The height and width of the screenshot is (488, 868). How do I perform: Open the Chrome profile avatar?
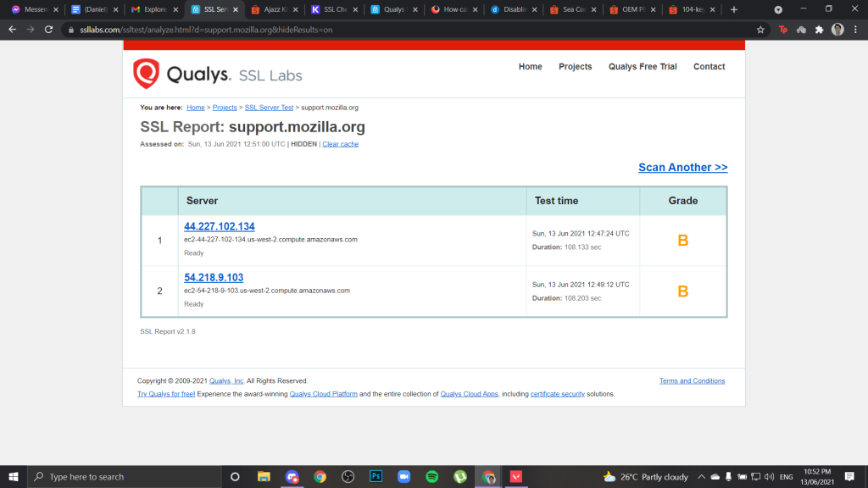point(837,30)
